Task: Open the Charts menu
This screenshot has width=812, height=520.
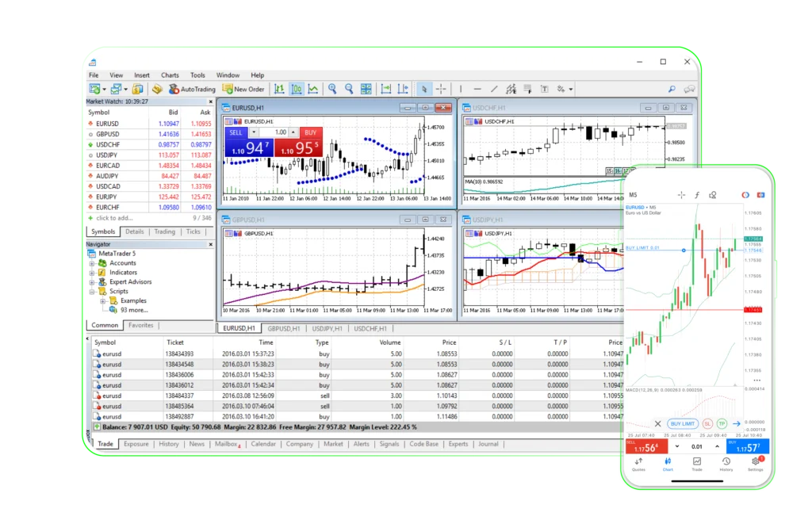Action: coord(170,75)
